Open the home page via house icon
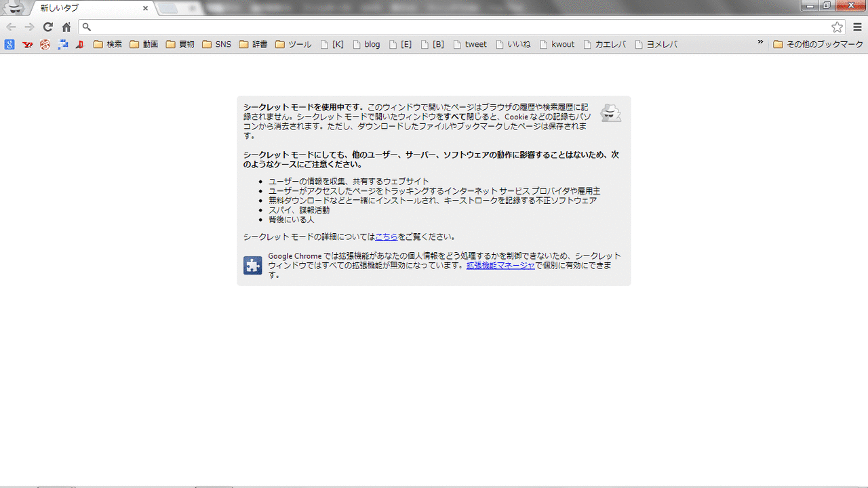 66,27
